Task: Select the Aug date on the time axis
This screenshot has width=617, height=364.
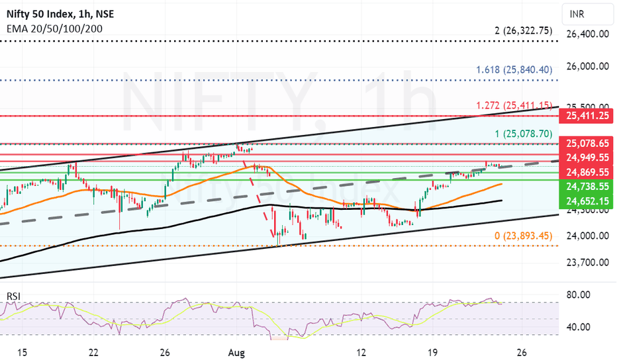Action: 236,353
